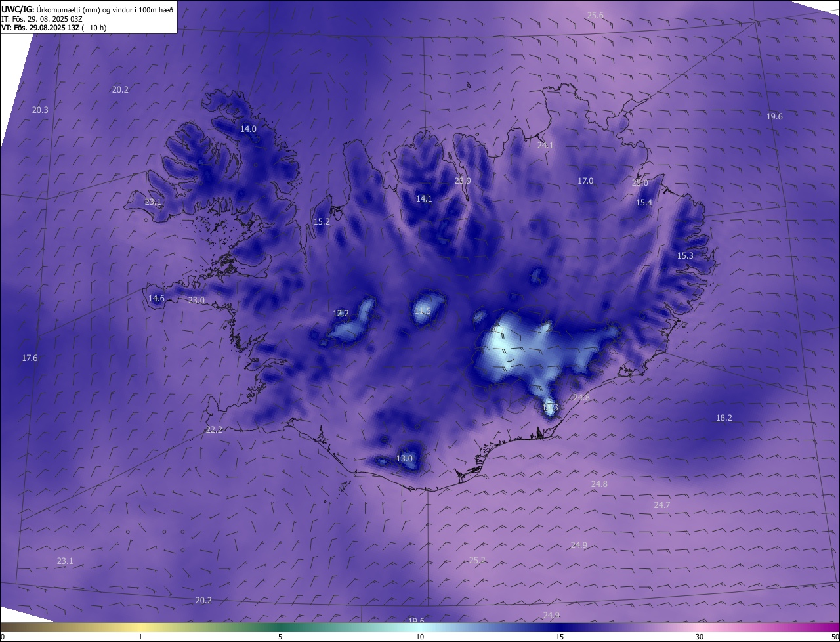Click the UWC/IG Úrkomumætti title line
This screenshot has width=840, height=642.
tap(87, 9)
